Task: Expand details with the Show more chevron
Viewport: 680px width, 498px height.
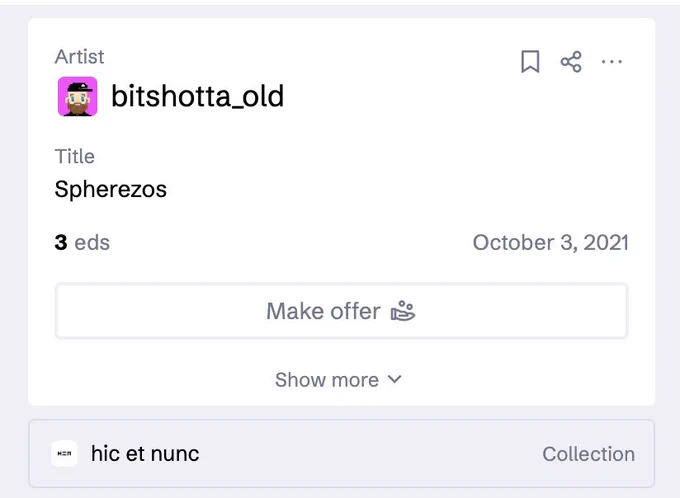Action: (395, 379)
